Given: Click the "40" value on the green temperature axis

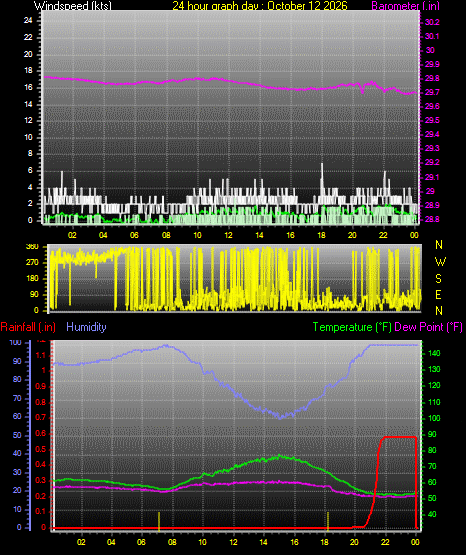Looking at the screenshot, I should (x=432, y=514).
